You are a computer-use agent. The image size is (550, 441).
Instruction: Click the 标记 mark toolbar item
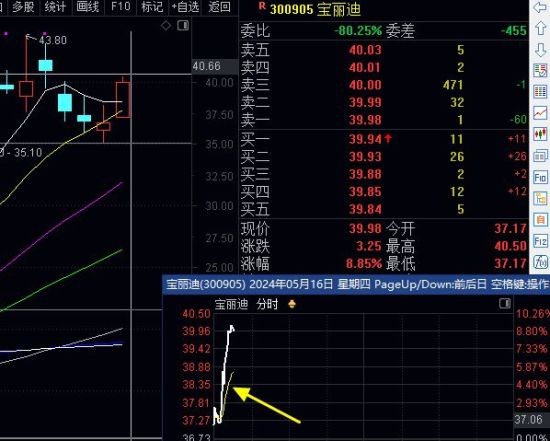pos(152,7)
